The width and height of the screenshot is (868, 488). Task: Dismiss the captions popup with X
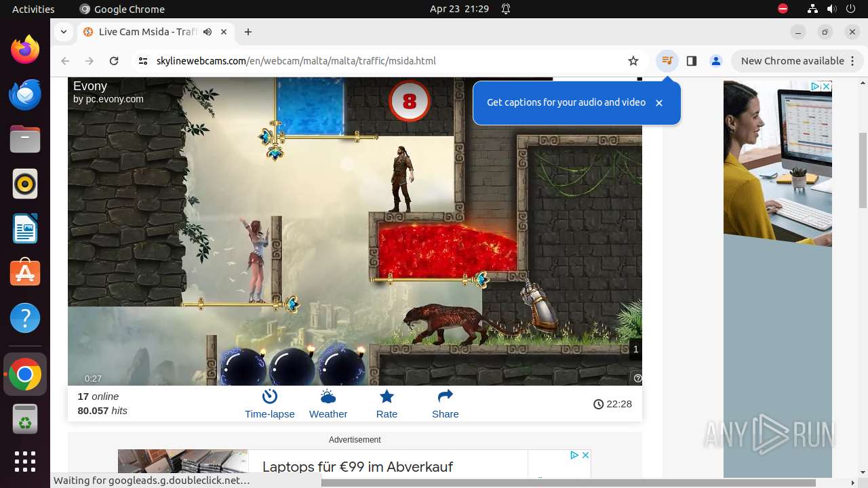[659, 103]
